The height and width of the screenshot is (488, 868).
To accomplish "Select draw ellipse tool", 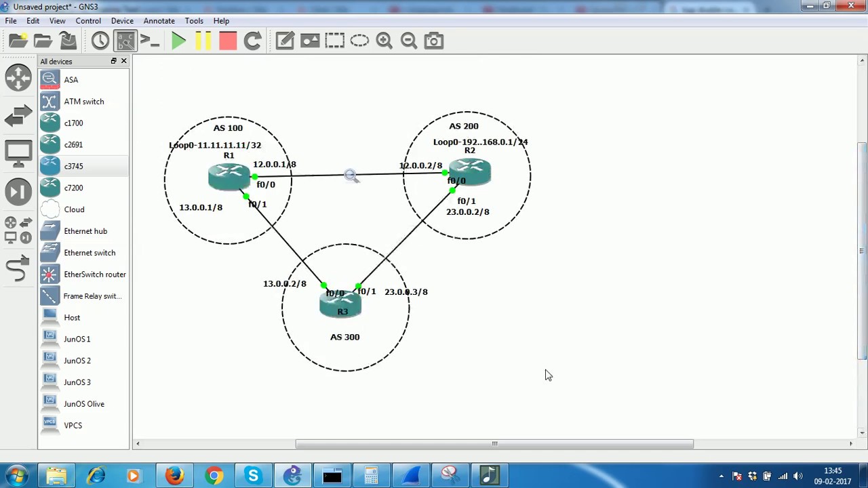I will pyautogui.click(x=359, y=41).
